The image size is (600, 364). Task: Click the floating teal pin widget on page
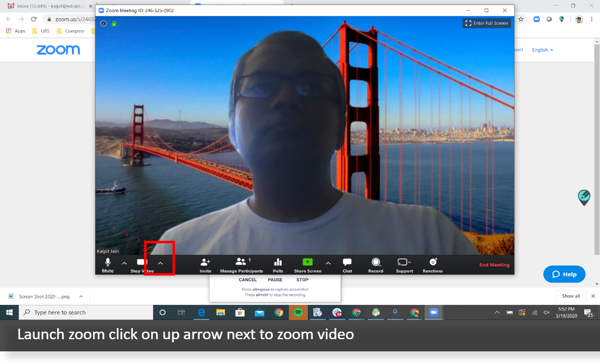click(x=584, y=198)
